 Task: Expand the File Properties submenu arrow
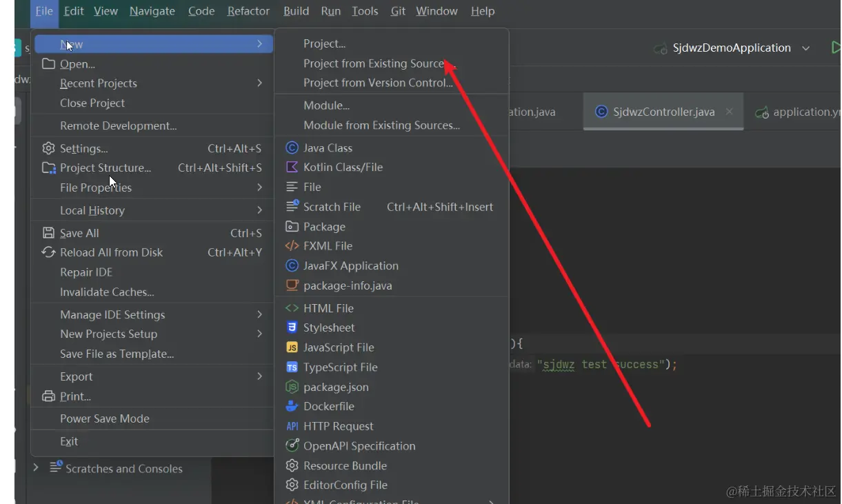(x=259, y=188)
